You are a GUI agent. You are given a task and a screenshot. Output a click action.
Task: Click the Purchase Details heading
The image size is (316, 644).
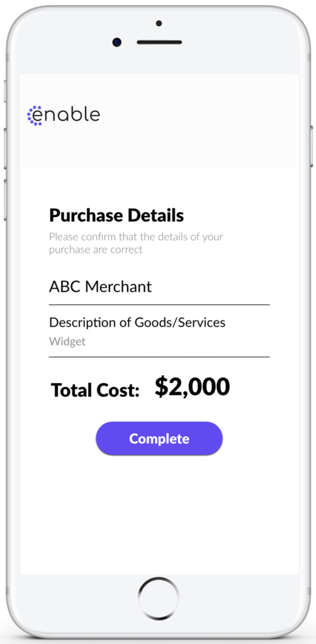[116, 216]
